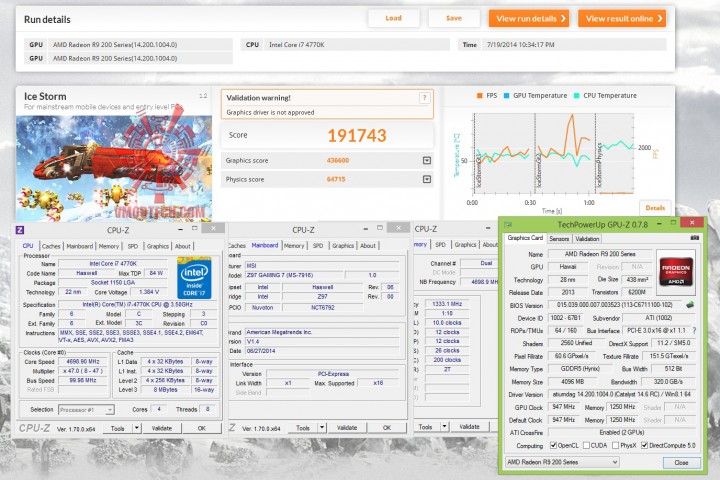Image resolution: width=720 pixels, height=480 pixels.
Task: Click the blue GPU Temperature legend swatch
Action: point(506,96)
